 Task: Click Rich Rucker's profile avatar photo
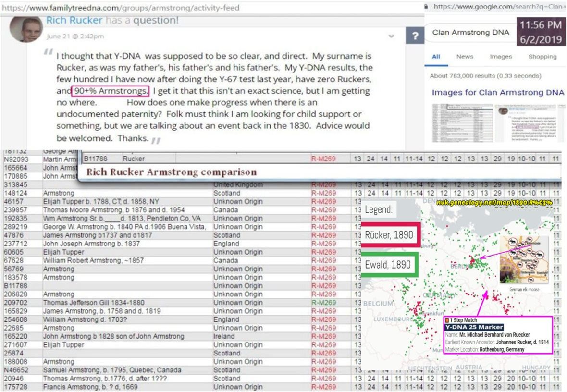tap(25, 28)
